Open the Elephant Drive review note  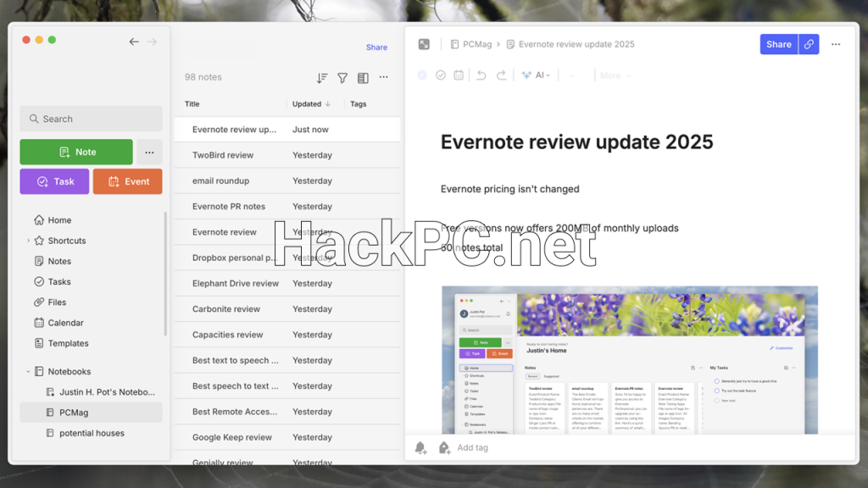click(x=287, y=283)
